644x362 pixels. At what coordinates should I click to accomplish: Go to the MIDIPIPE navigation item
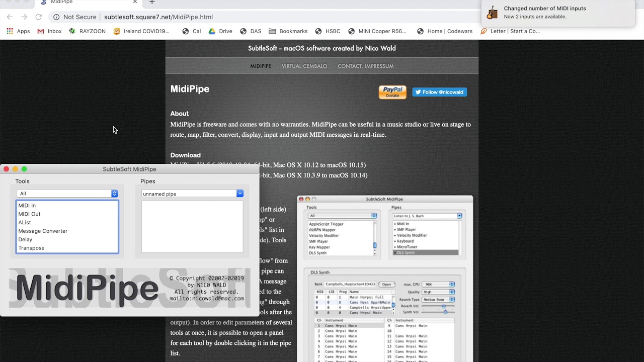pos(261,66)
